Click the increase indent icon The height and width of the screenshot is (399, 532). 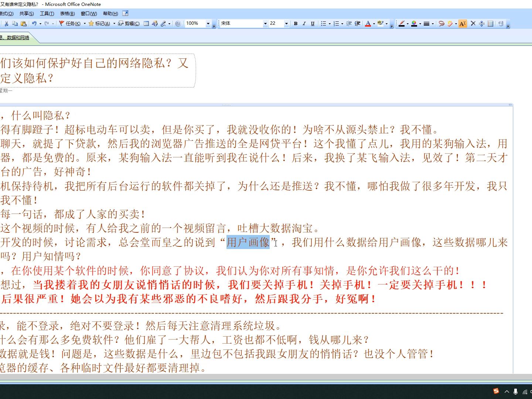click(x=357, y=23)
